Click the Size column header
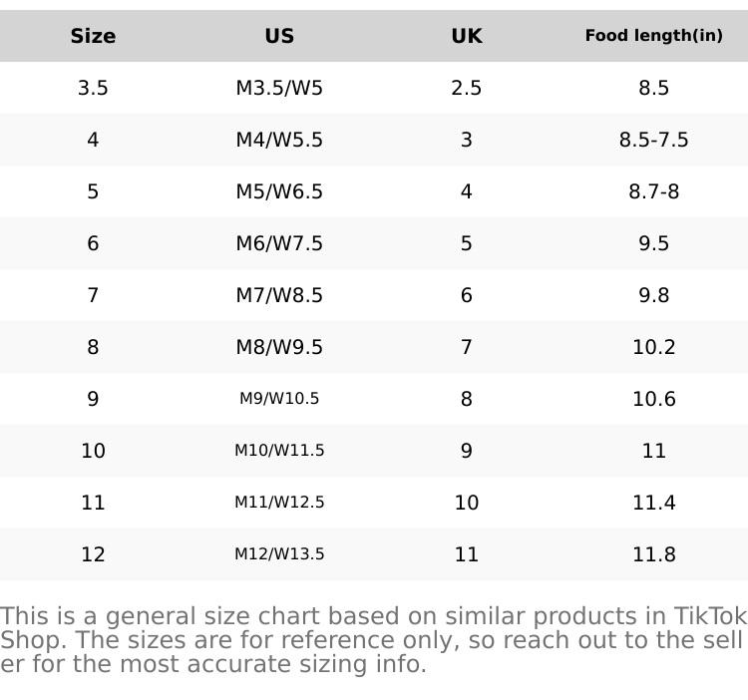This screenshot has width=748, height=700. (93, 36)
